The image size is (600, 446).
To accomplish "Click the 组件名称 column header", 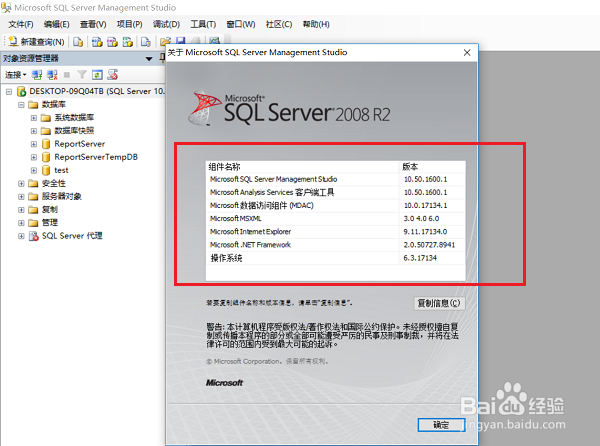I will pyautogui.click(x=303, y=167).
